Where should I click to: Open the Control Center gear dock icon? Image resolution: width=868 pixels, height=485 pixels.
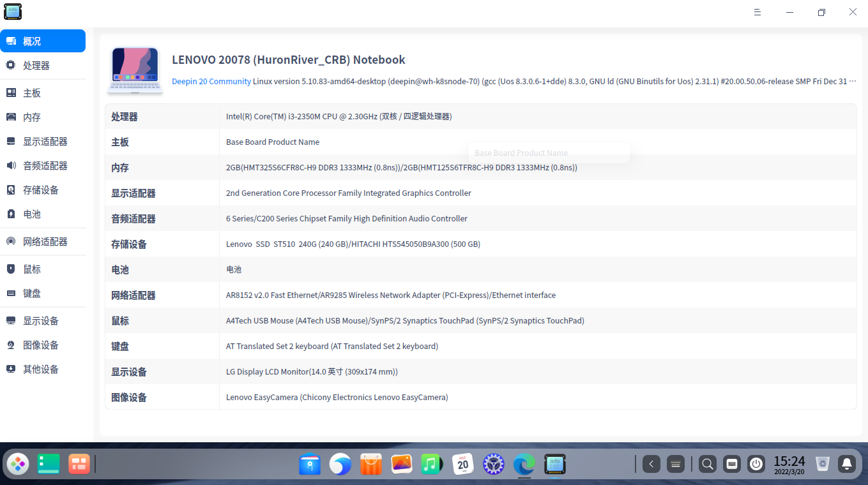coord(494,464)
